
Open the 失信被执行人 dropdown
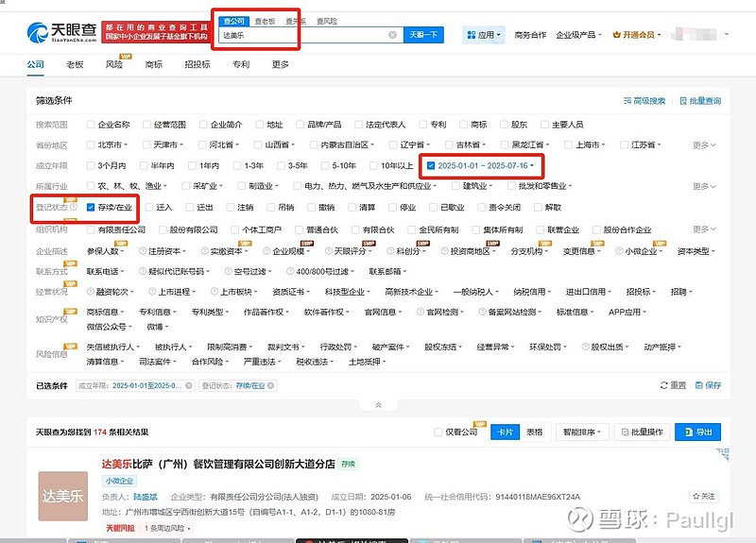pos(112,347)
